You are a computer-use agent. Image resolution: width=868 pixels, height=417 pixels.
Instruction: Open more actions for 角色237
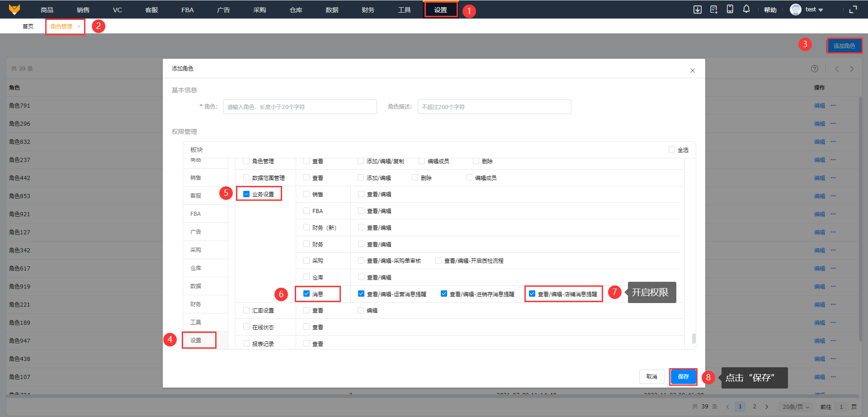tap(833, 160)
